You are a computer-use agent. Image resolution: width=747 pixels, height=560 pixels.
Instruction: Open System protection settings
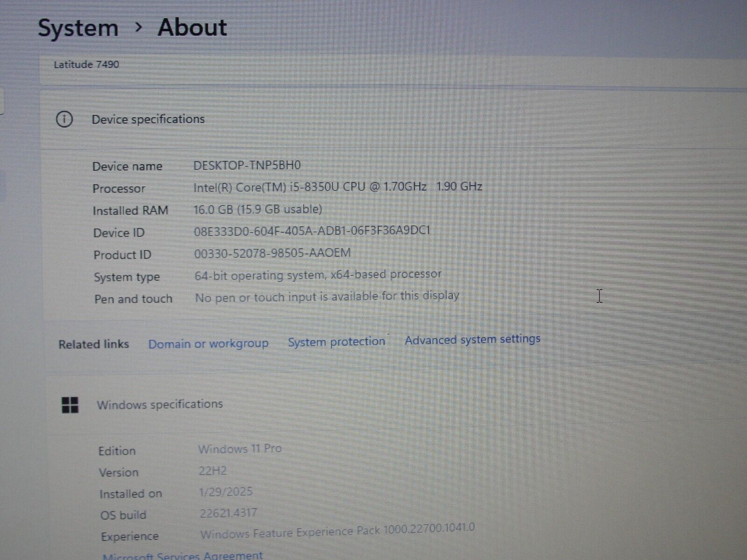pyautogui.click(x=336, y=342)
